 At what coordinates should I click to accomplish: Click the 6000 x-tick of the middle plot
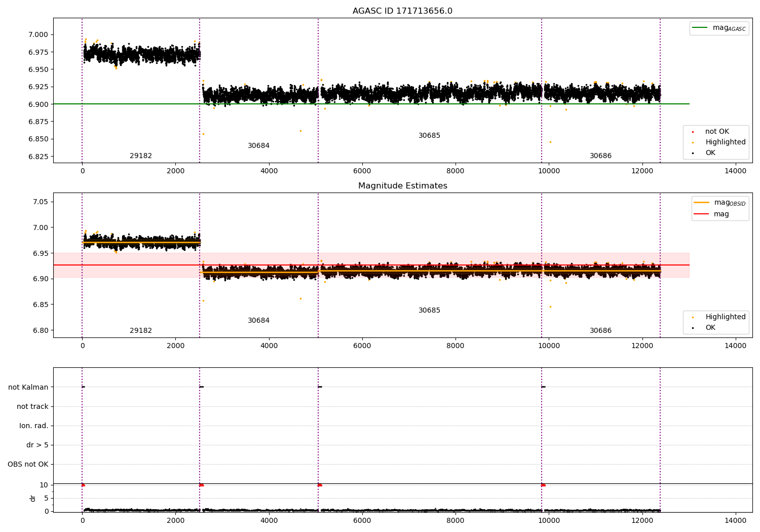(362, 346)
